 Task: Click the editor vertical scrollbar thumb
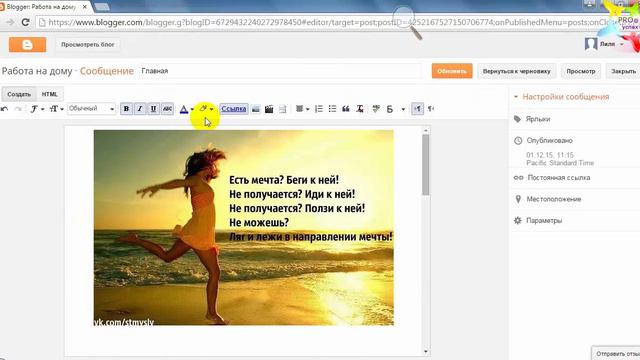tap(426, 165)
